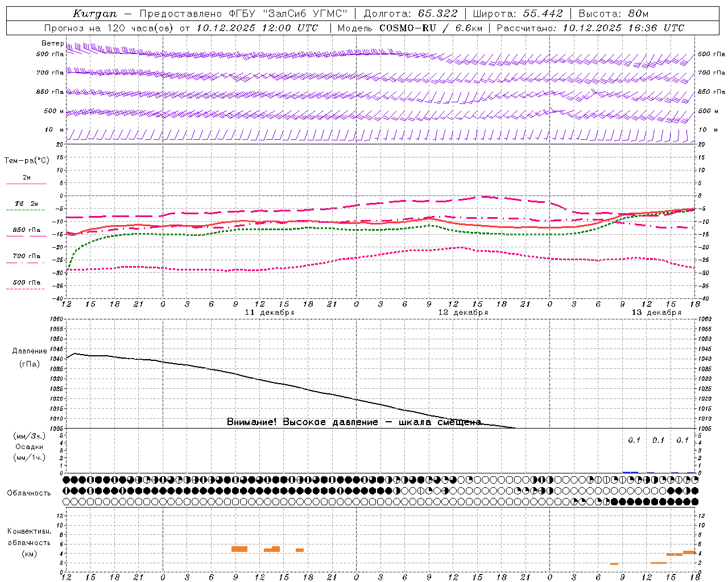Image resolution: width=728 pixels, height=582 pixels.
Task: Click the 'Широта: 55.442' latitude value
Action: 518,14
